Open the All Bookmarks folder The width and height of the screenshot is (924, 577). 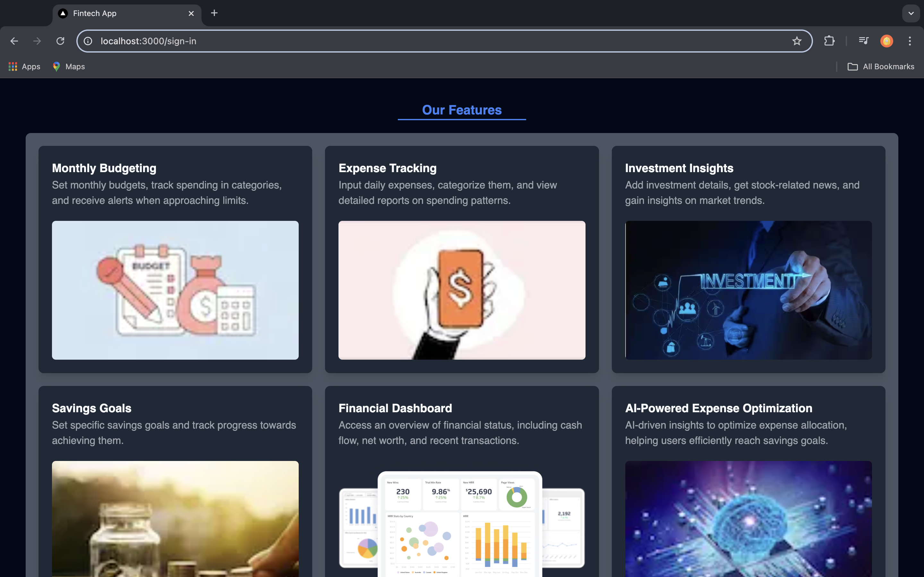(881, 66)
